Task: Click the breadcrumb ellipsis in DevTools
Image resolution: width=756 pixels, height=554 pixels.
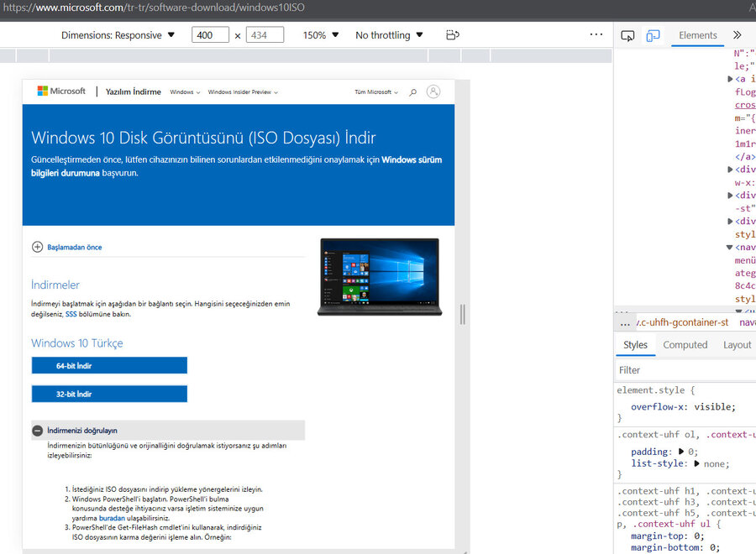Action: pos(625,323)
